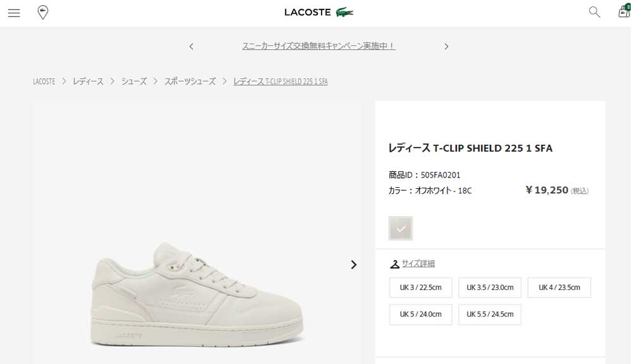Select size UK 4 / 23.5cm
The width and height of the screenshot is (632, 364).
click(559, 288)
